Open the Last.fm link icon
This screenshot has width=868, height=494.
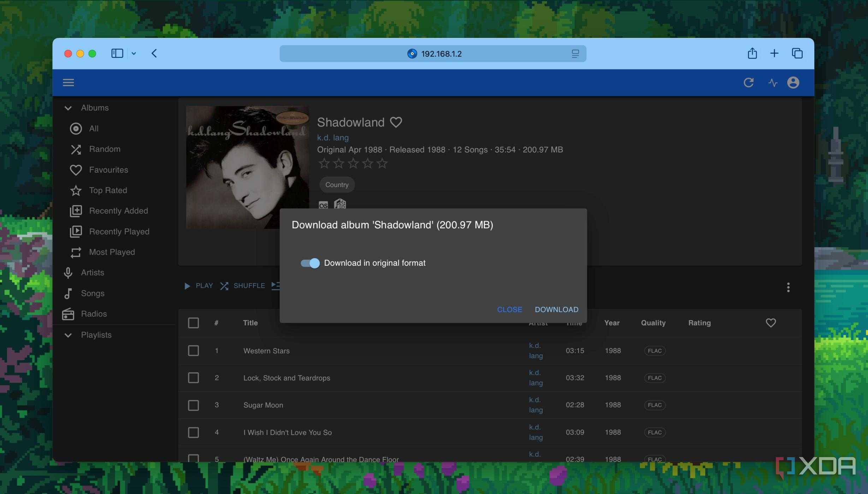coord(323,205)
